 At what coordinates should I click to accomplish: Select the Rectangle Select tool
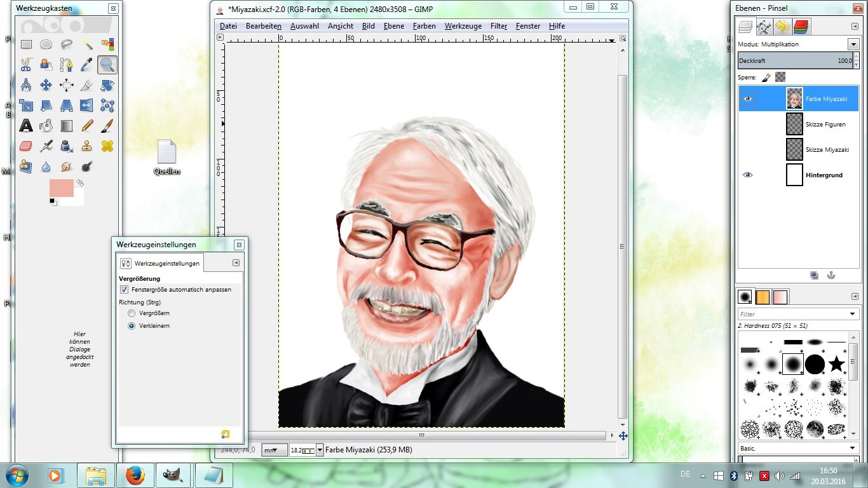[x=26, y=44]
